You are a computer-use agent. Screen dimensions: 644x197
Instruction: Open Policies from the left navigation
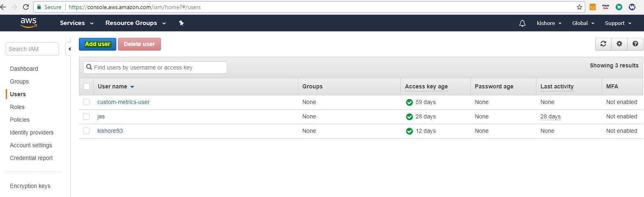[x=20, y=120]
